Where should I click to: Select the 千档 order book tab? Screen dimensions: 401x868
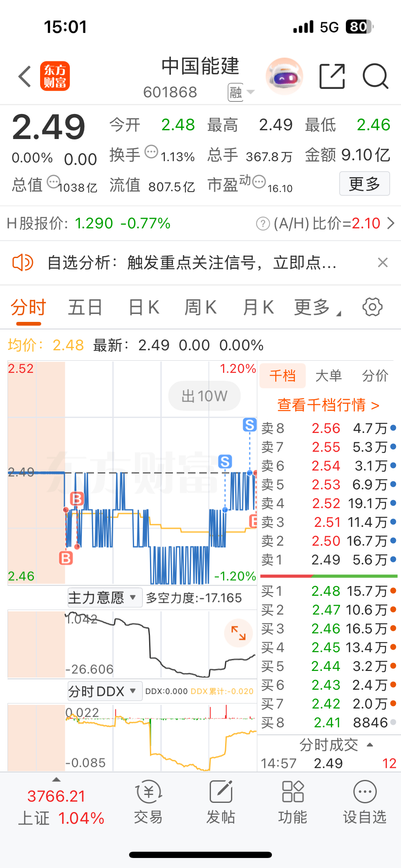[283, 376]
